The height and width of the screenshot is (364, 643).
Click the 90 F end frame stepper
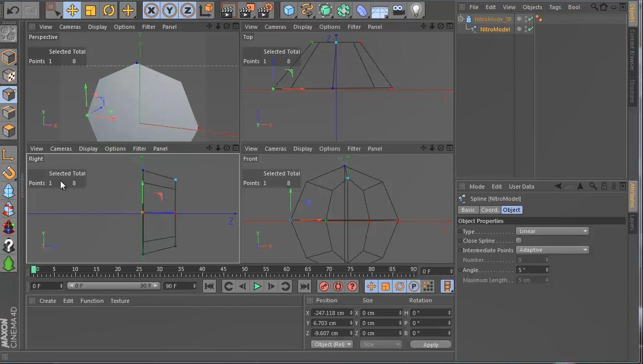[x=194, y=286]
